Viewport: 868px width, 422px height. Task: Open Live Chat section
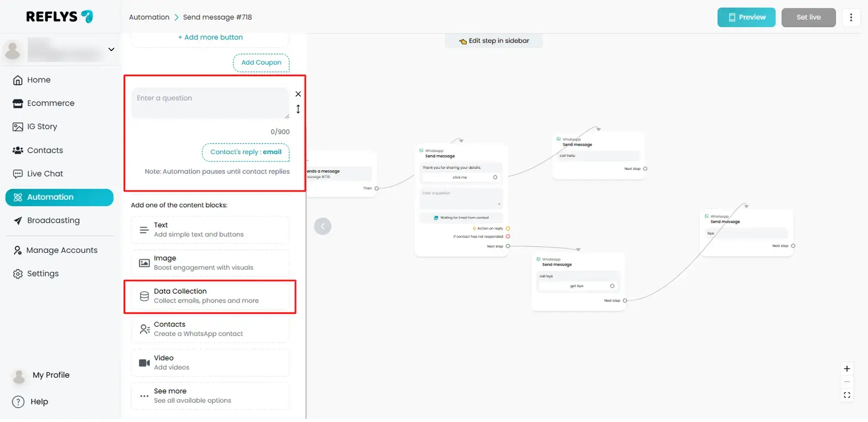click(x=45, y=174)
